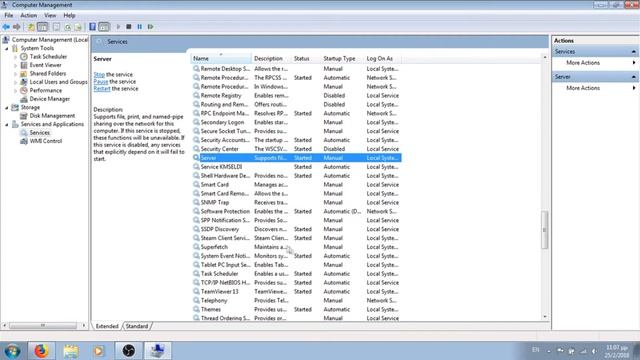Switch to the Standard tab
The height and width of the screenshot is (360, 640).
pos(137,326)
